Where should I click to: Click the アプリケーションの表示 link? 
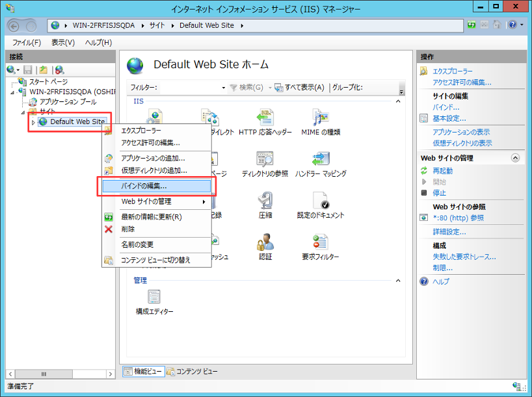click(461, 132)
